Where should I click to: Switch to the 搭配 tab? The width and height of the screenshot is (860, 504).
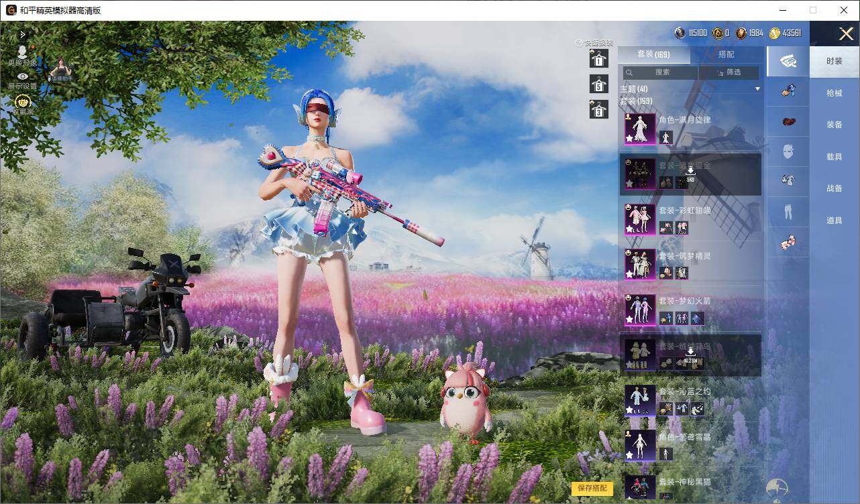(x=727, y=54)
